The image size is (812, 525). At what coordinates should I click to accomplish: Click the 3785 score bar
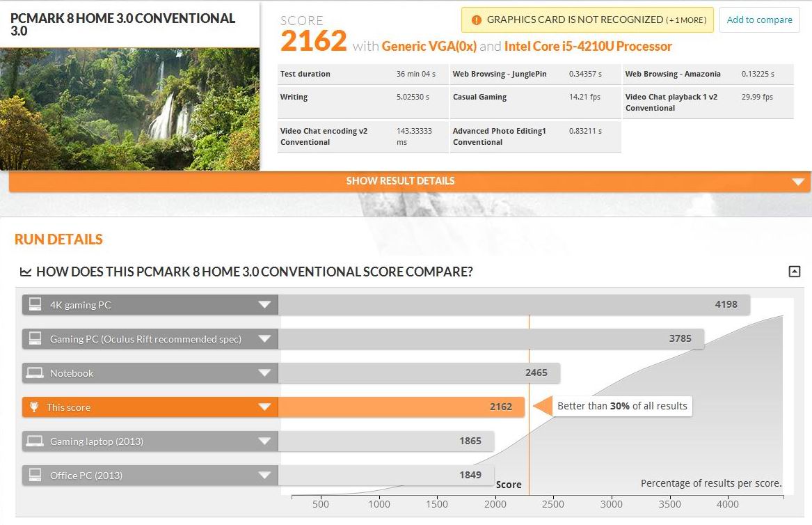(x=491, y=339)
